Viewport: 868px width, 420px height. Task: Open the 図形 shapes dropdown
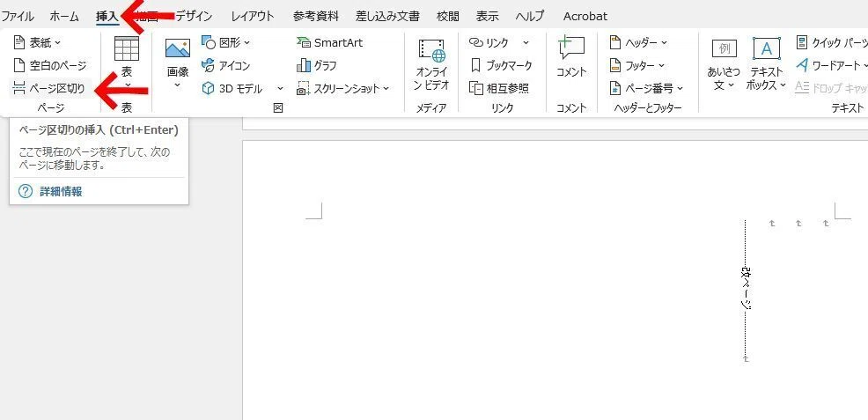click(226, 42)
